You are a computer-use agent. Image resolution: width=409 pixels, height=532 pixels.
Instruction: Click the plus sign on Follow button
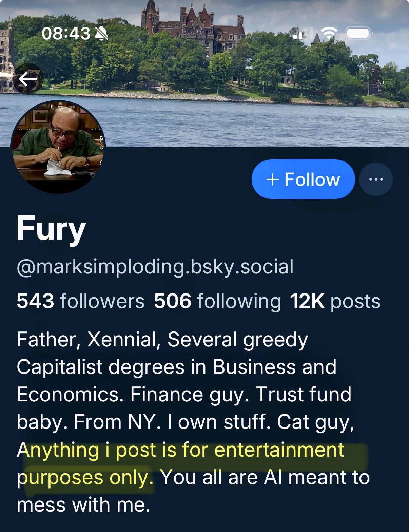(x=272, y=179)
